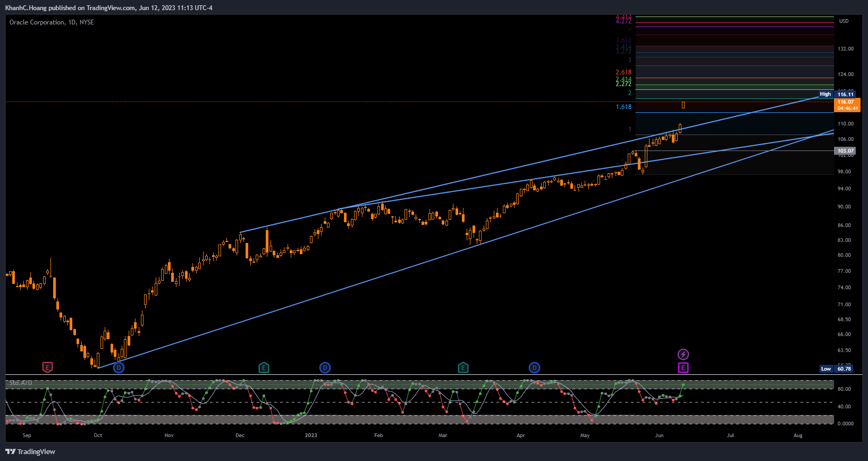Open the dividend marker in early January 2023
Screen dimensions: 868x461
pos(325,367)
